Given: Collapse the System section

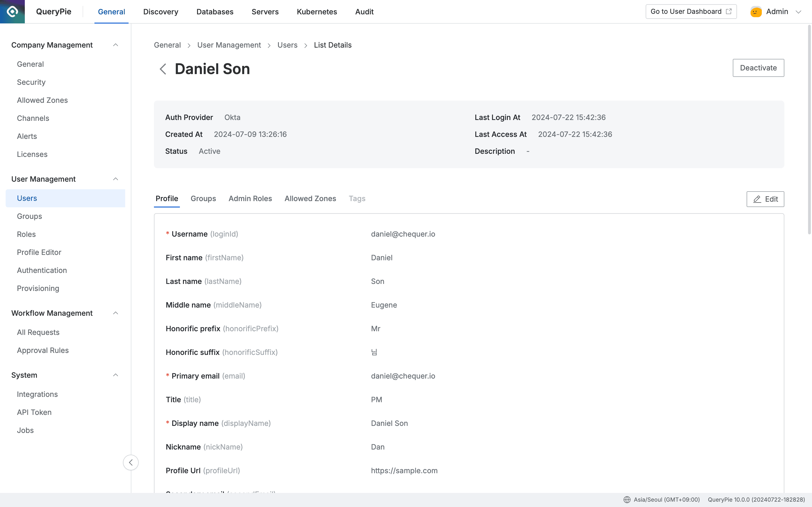Looking at the screenshot, I should click(x=116, y=375).
